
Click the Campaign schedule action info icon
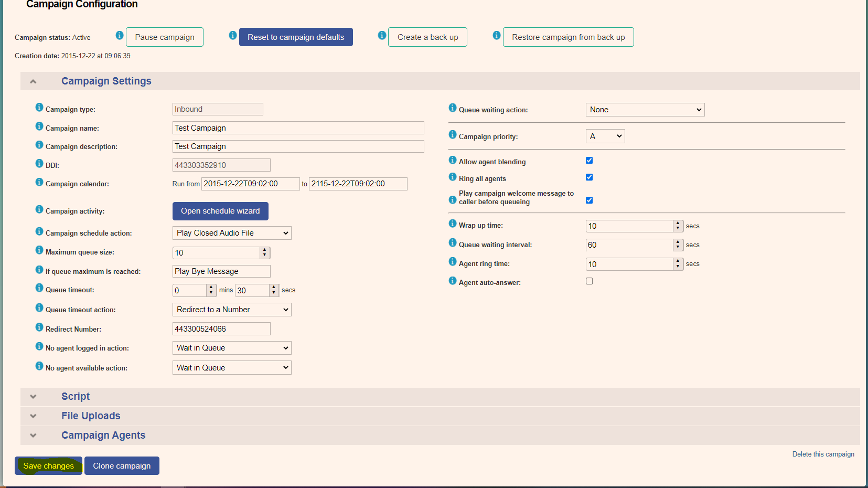tap(39, 231)
